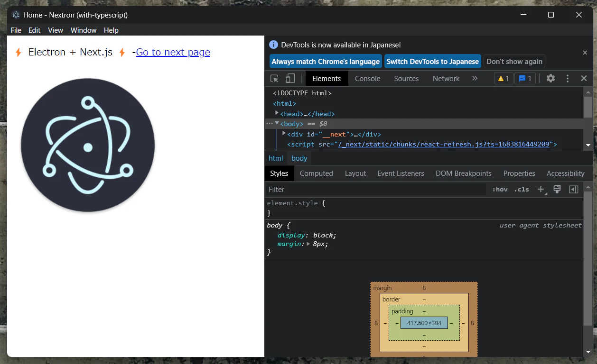Click the Don't show again button
This screenshot has height=364, width=597.
pos(514,62)
